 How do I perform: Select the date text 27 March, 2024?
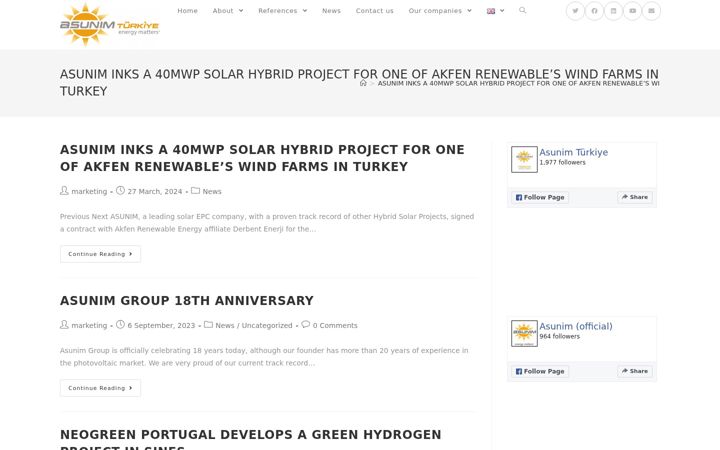click(155, 191)
